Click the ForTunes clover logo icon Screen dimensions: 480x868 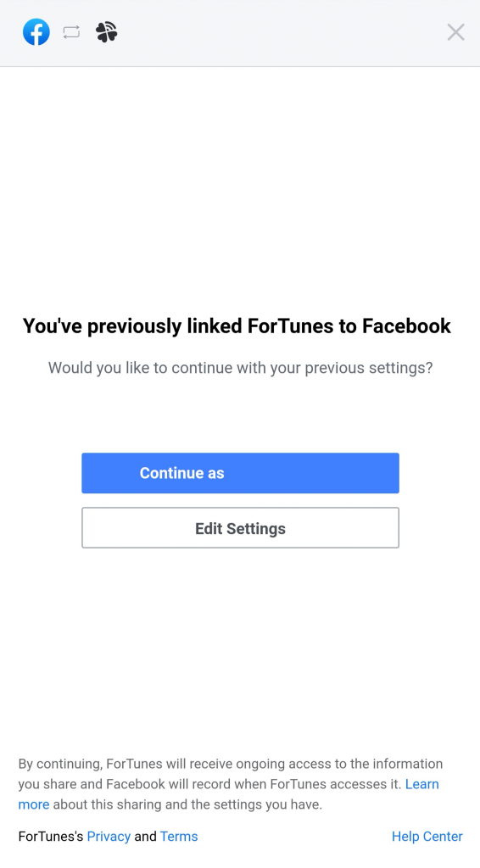coord(106,32)
